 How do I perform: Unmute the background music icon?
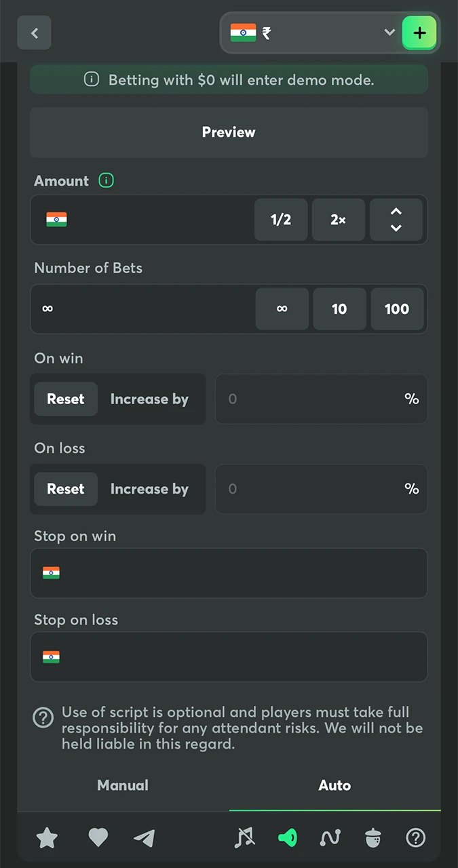245,838
